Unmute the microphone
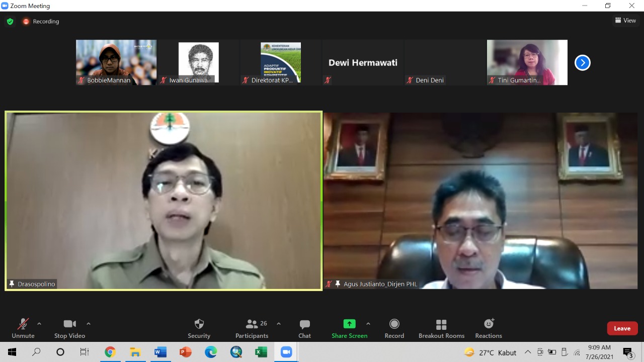 [x=23, y=328]
